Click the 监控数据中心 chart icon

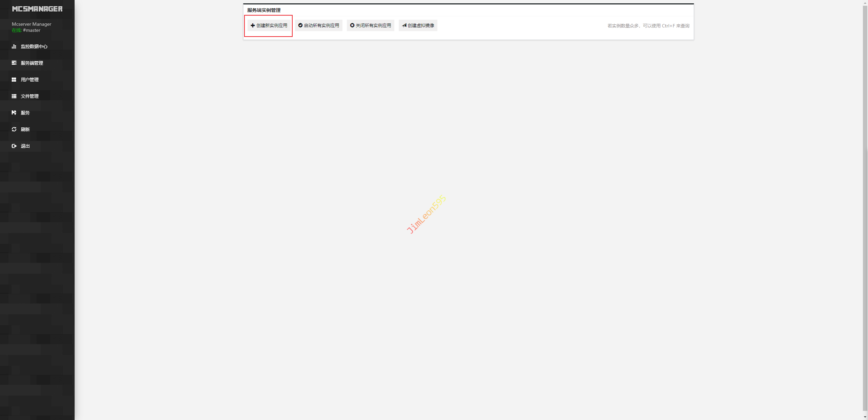point(14,46)
